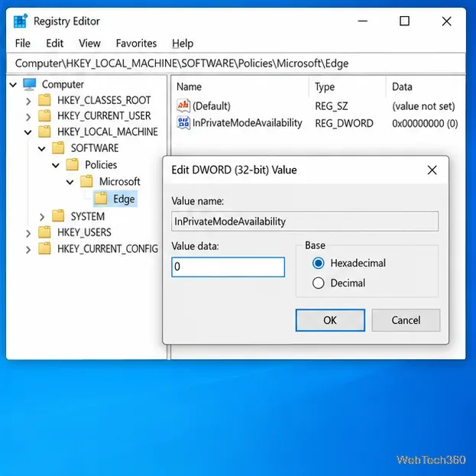Click the Value name field

tap(305, 222)
